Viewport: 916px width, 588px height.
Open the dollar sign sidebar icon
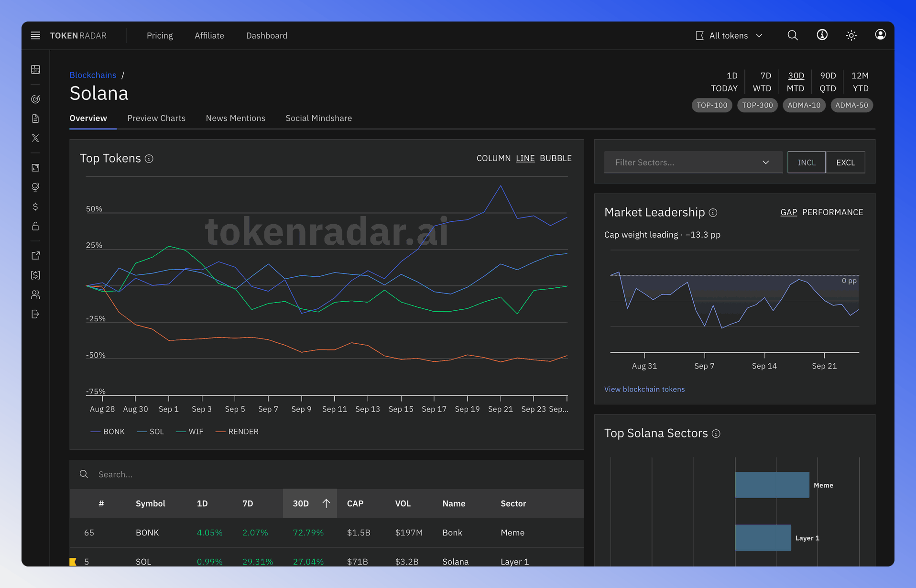pyautogui.click(x=35, y=207)
